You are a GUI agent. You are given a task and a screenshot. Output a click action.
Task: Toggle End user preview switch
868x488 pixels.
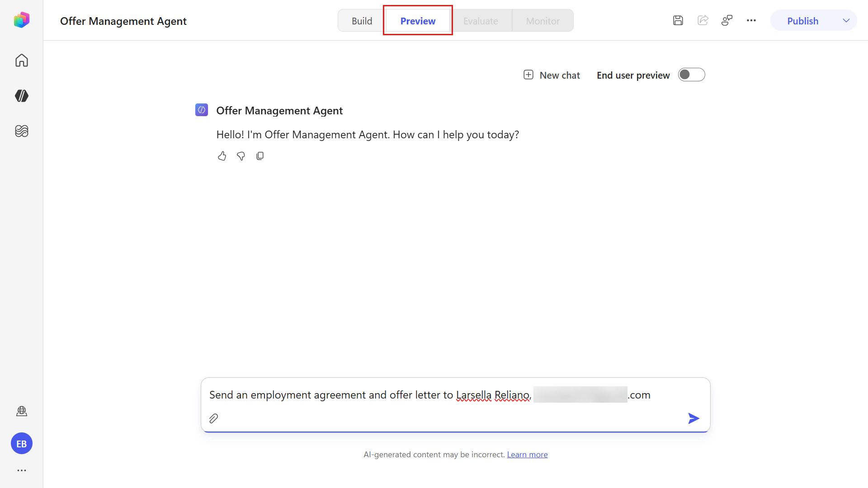[x=691, y=75]
